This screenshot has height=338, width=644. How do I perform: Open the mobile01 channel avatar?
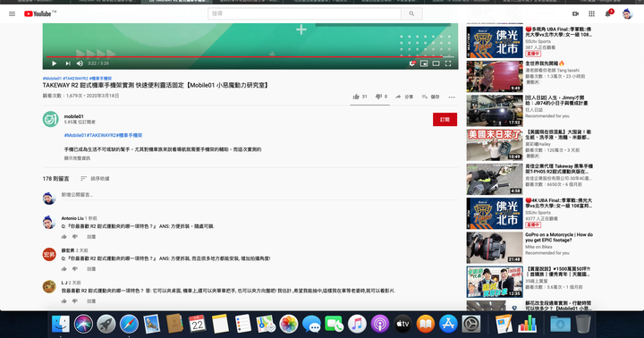(x=50, y=119)
